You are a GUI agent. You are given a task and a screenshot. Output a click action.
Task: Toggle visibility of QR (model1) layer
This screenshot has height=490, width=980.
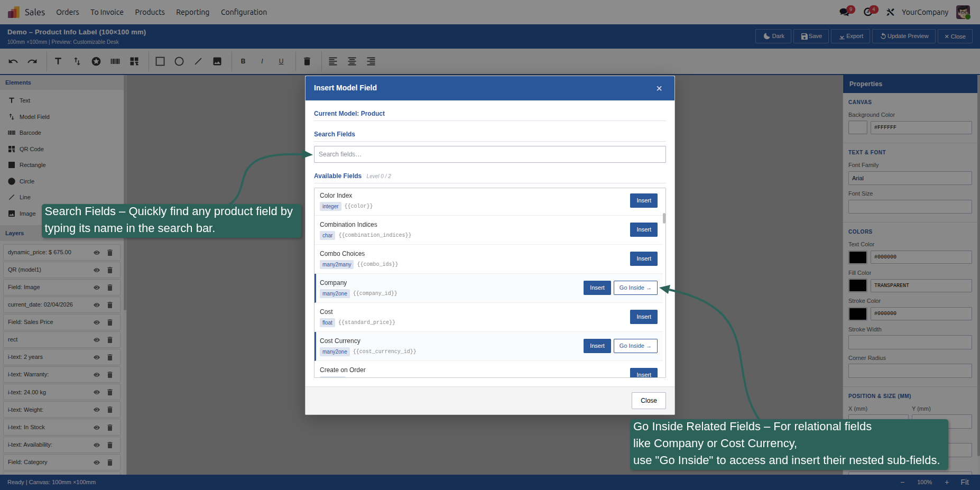[x=97, y=270]
